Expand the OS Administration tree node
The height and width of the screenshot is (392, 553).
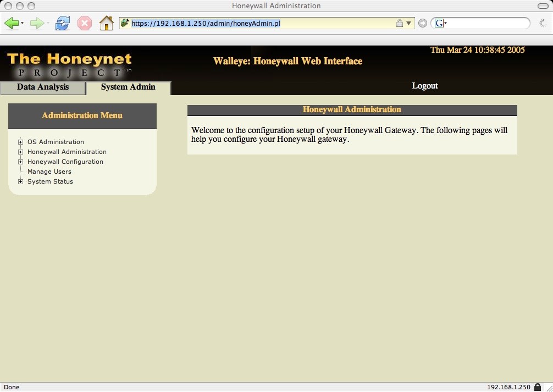pos(20,142)
